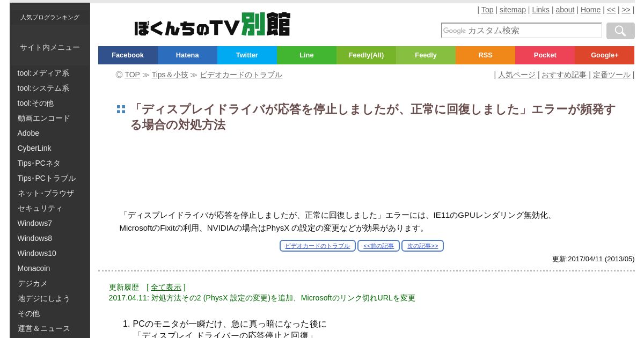This screenshot has height=338, width=644.
Task: Go to previous page with << link
Action: click(x=611, y=10)
